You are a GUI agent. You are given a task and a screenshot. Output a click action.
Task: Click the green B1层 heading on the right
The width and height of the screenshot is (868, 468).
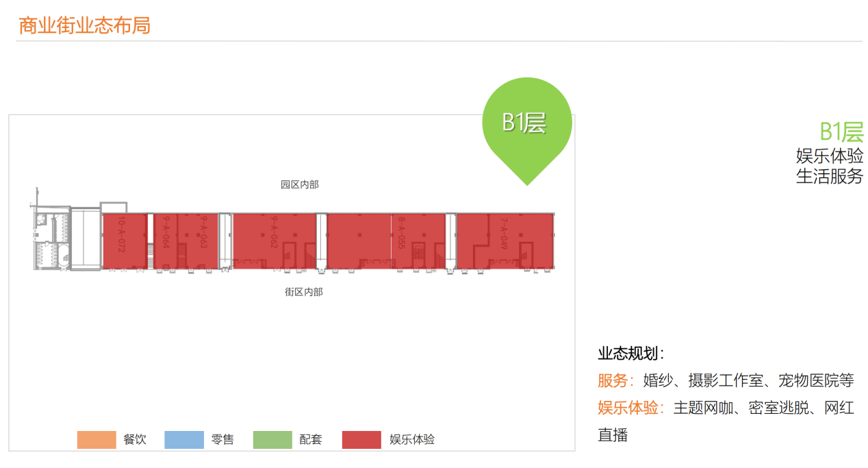pos(841,132)
